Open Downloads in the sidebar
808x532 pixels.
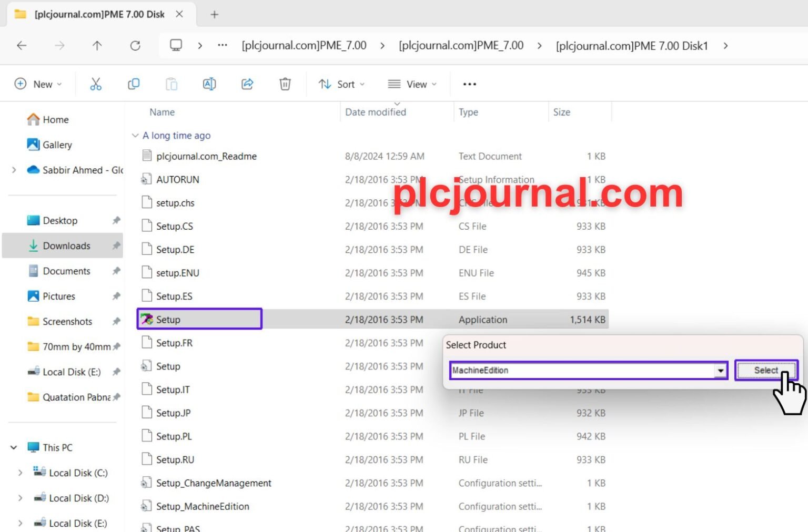click(x=66, y=245)
